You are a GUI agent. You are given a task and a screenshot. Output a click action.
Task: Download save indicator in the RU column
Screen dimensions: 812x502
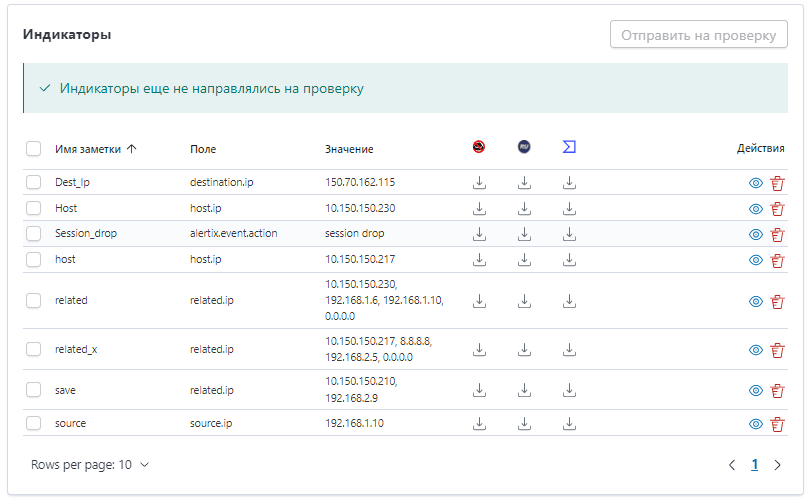524,390
